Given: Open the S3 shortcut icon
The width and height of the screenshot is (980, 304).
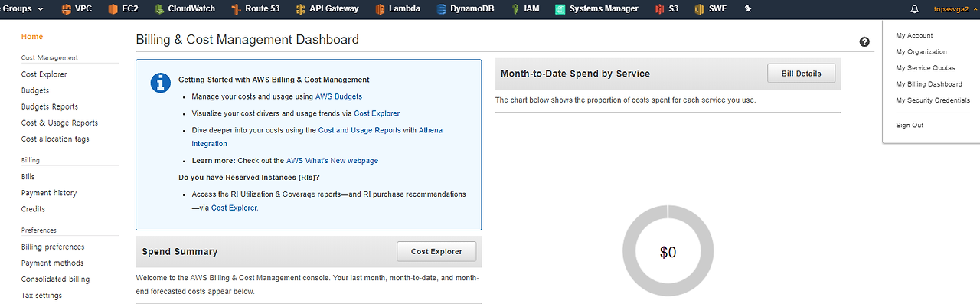Looking at the screenshot, I should pyautogui.click(x=660, y=9).
